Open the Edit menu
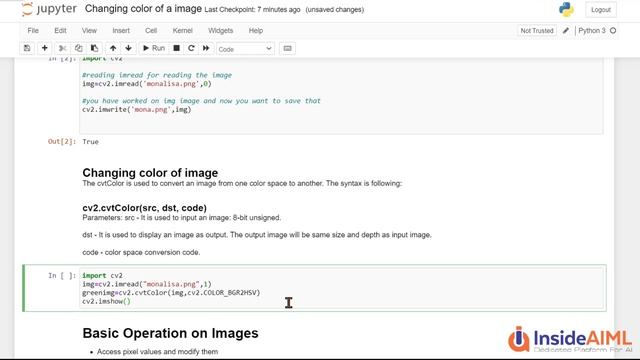 click(60, 31)
